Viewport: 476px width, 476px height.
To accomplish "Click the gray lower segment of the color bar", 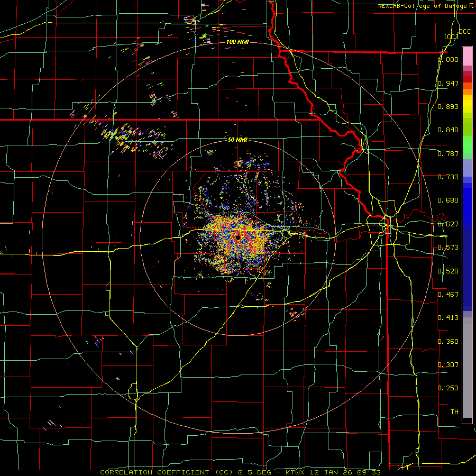I will pyautogui.click(x=467, y=368).
